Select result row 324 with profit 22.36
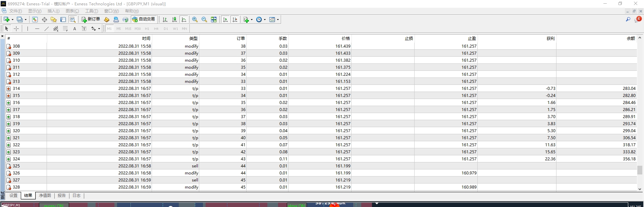 [x=321, y=159]
